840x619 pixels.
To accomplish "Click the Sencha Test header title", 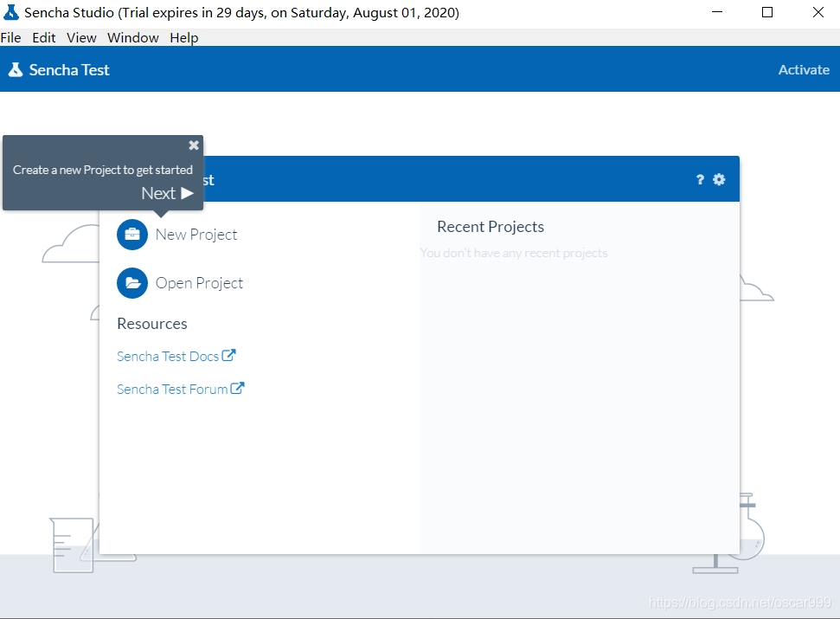I will pyautogui.click(x=69, y=69).
